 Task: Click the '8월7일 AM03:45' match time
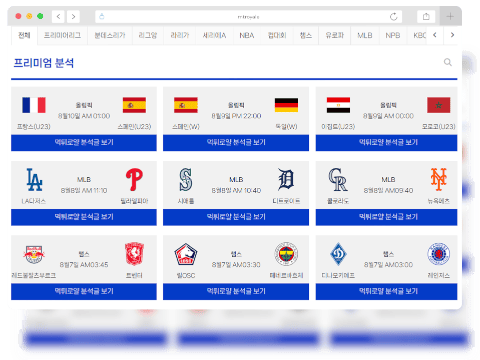[84, 265]
